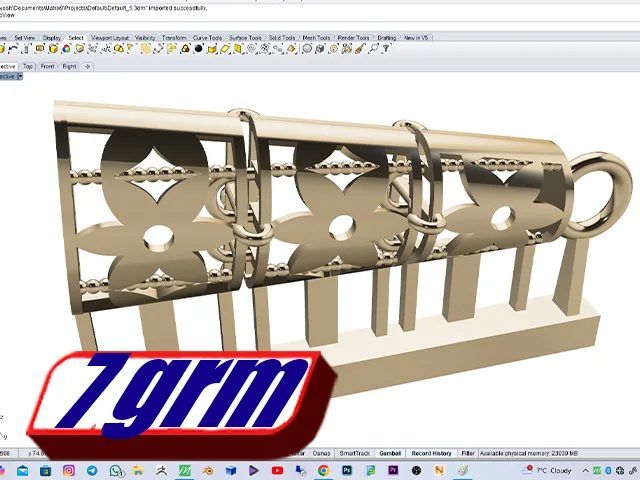Switch to the Drafting toolbar tab

tap(387, 38)
